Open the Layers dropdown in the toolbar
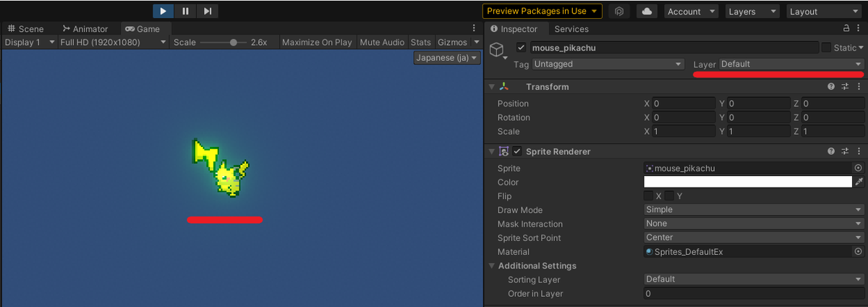Viewport: 868px width, 307px height. point(752,12)
